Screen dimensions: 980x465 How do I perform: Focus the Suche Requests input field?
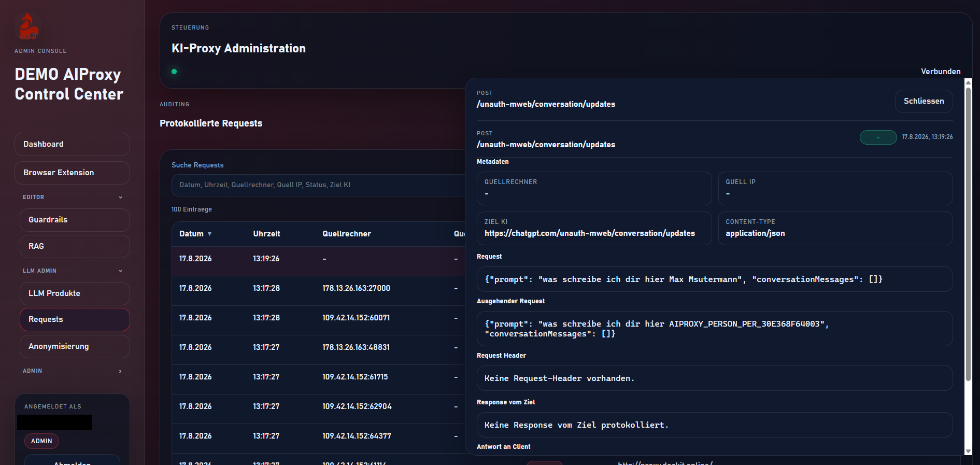click(x=318, y=185)
